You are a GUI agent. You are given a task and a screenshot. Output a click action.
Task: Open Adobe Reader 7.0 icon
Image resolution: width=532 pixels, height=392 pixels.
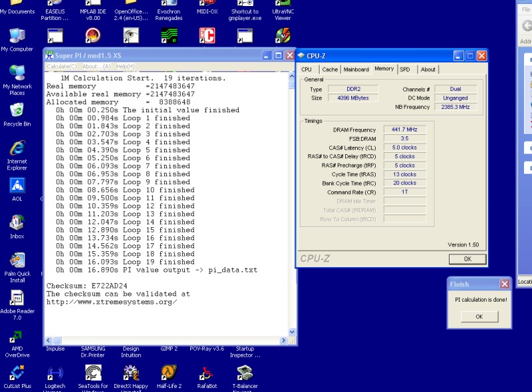(x=17, y=298)
